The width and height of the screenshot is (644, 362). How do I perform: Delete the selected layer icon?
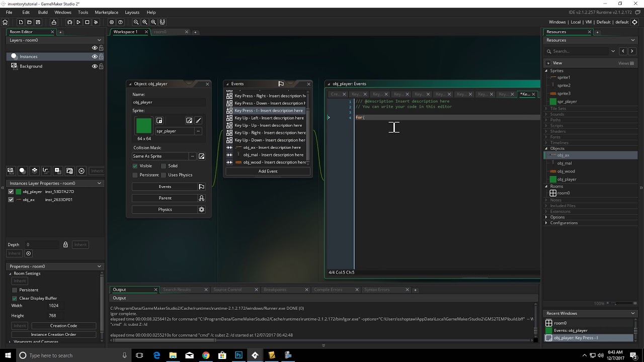click(82, 171)
